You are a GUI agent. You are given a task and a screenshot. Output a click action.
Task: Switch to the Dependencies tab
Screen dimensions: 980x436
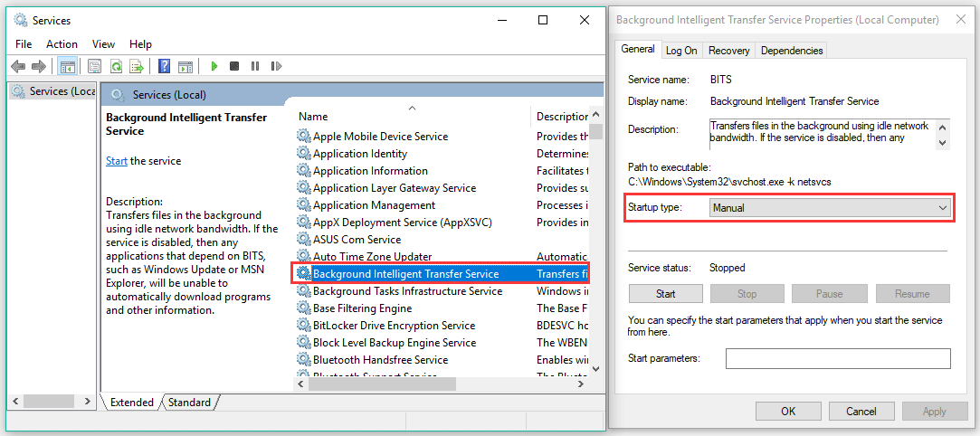click(792, 51)
